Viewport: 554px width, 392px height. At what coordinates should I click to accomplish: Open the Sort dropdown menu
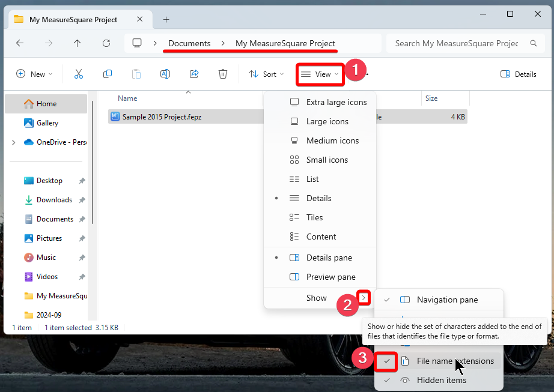266,74
